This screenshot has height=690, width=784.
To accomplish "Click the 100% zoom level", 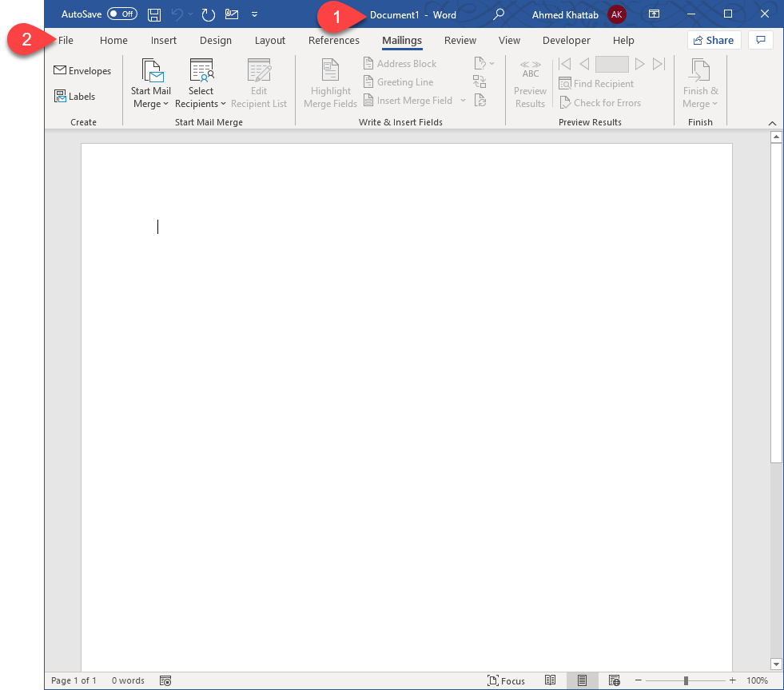I will [x=757, y=680].
